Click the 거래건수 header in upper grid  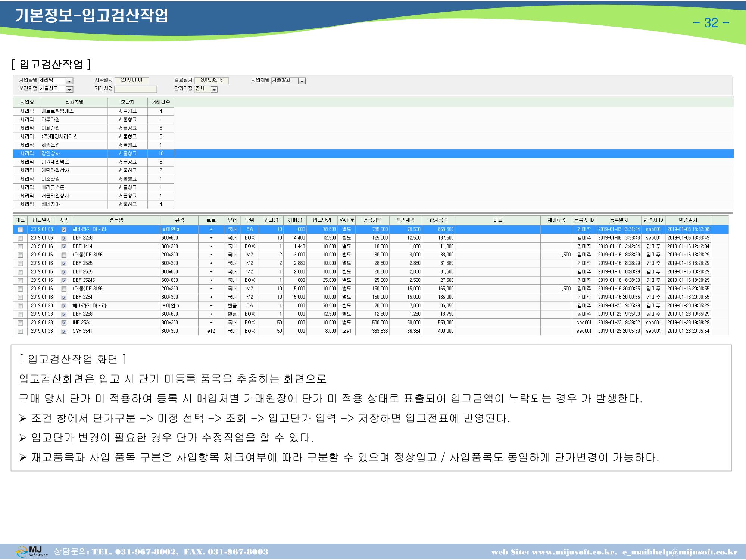click(x=161, y=102)
